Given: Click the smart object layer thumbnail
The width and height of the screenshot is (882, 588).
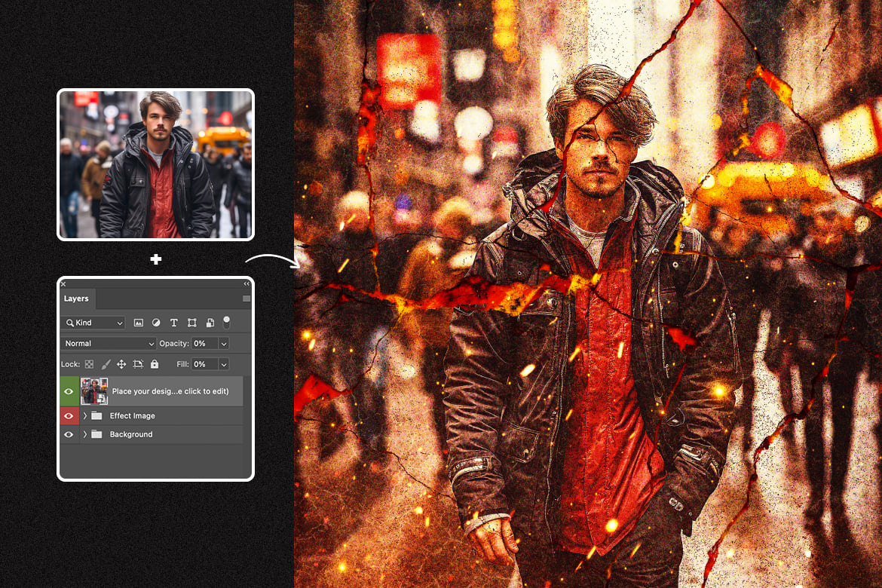Looking at the screenshot, I should click(94, 392).
